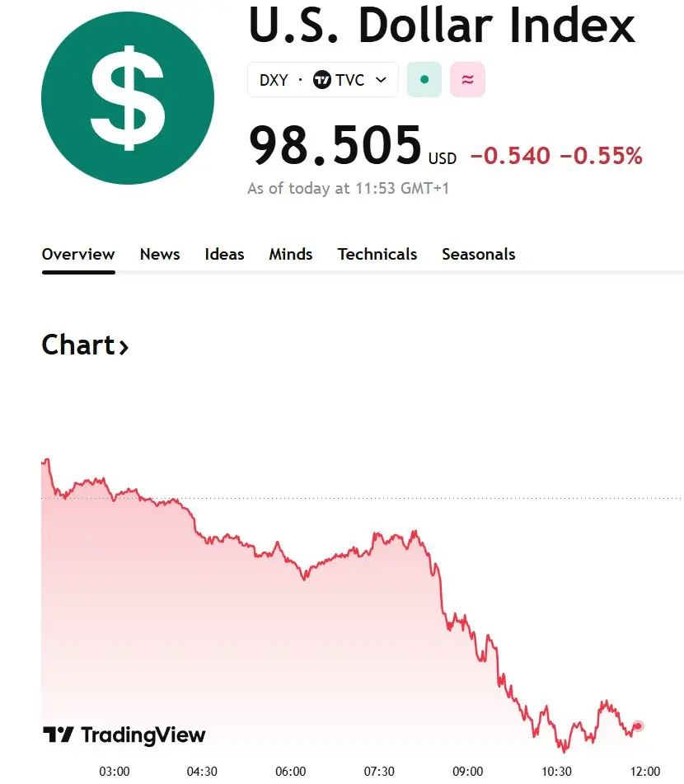Screen dimensions: 684x784
Task: Click the arrow next to the Chart heading
Action: tap(124, 347)
